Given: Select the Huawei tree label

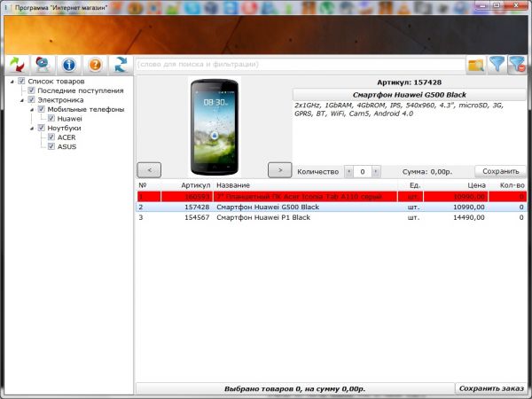Looking at the screenshot, I should point(69,119).
